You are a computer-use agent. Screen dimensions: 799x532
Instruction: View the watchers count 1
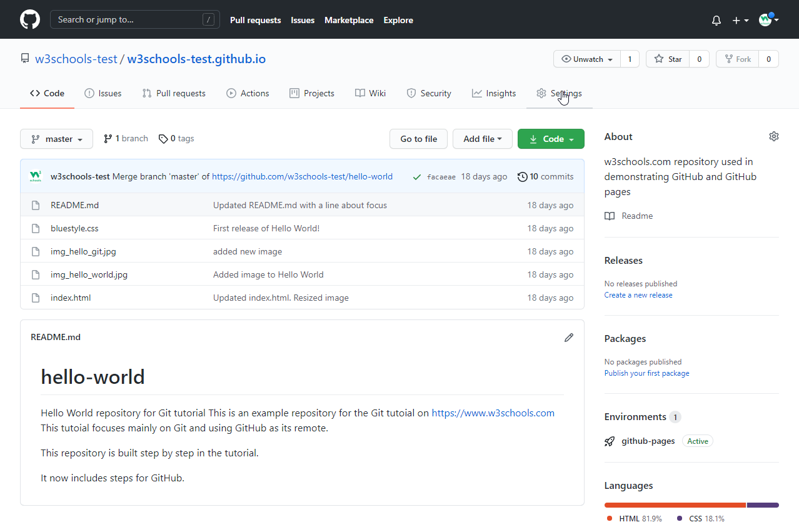[x=630, y=59]
